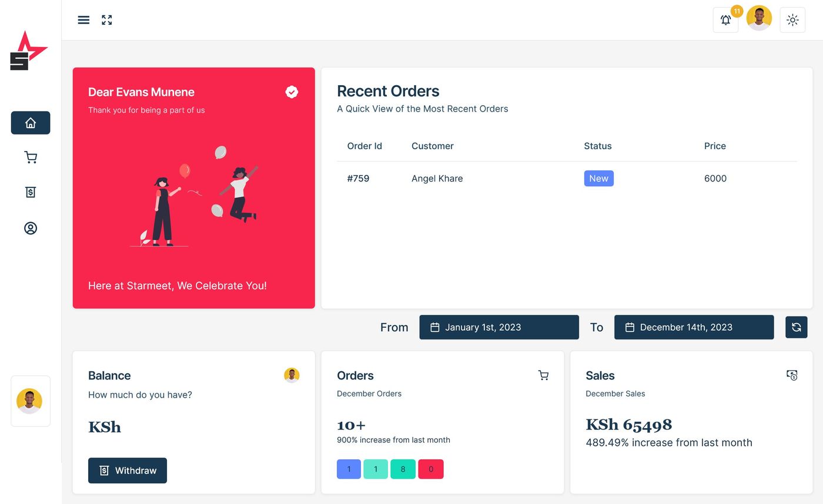Toggle fullscreen mode icon
Image resolution: width=823 pixels, height=504 pixels.
(x=106, y=20)
